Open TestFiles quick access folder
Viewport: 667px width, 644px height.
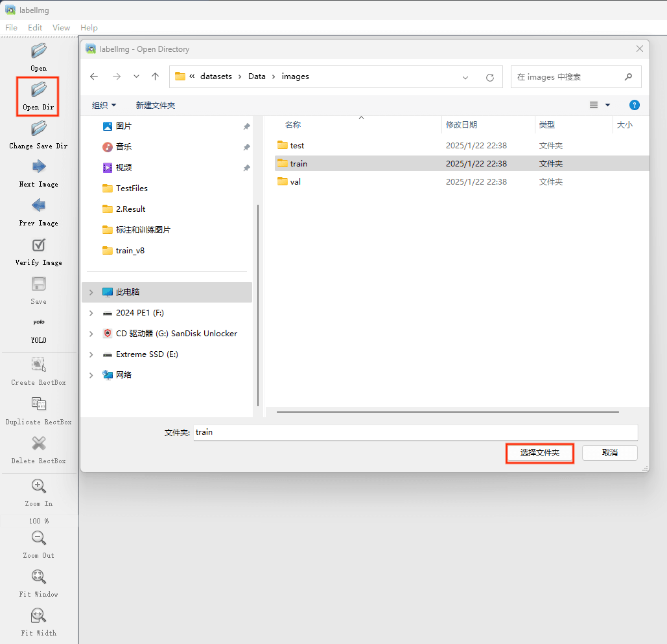(132, 189)
